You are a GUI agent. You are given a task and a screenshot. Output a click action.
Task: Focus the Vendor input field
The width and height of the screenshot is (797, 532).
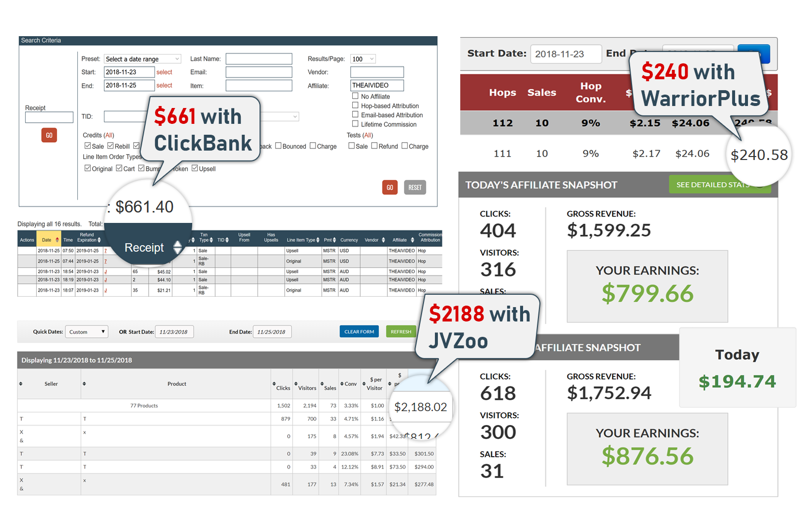tap(377, 72)
